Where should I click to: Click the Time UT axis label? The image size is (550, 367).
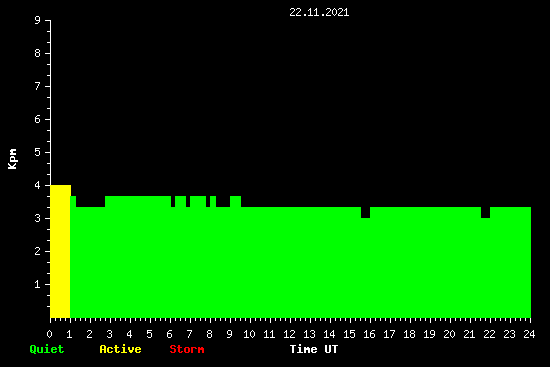pyautogui.click(x=314, y=349)
